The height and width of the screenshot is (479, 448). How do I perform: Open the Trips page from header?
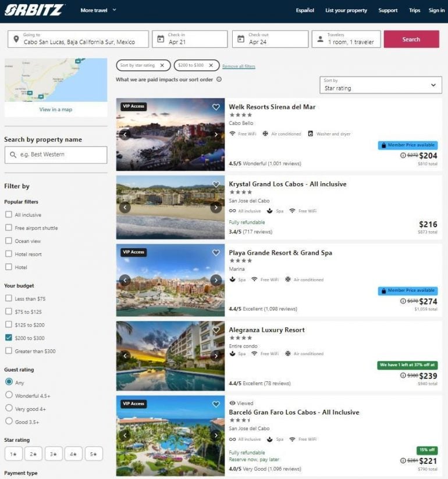414,10
